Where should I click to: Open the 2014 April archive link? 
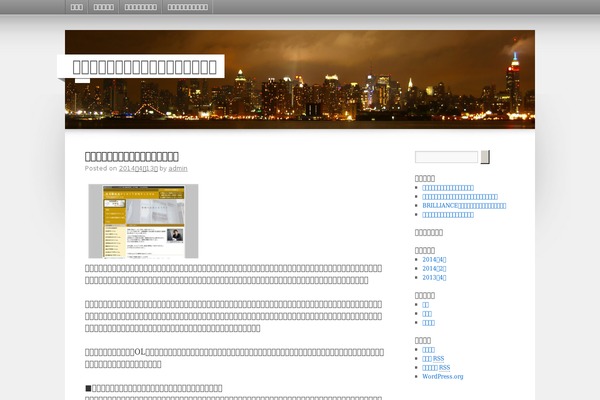[x=434, y=260]
